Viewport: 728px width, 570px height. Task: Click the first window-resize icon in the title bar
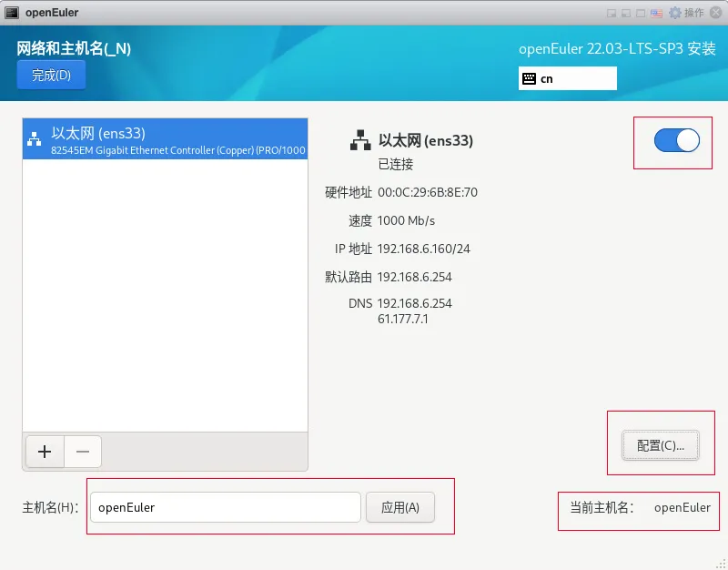(612, 13)
